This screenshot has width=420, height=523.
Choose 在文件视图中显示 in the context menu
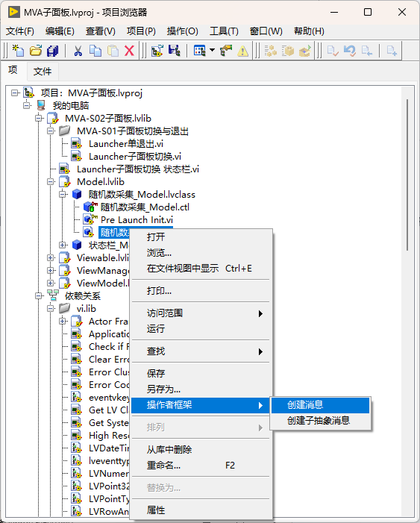201,268
